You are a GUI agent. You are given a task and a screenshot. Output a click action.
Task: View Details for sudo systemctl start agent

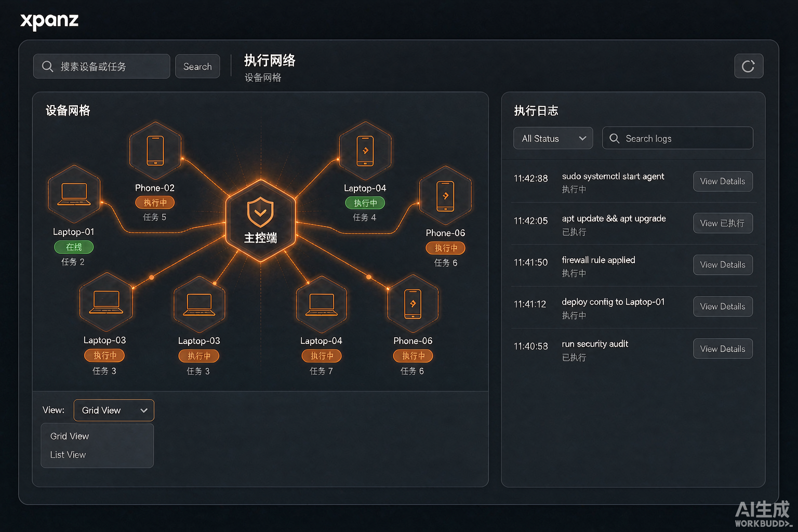(723, 181)
